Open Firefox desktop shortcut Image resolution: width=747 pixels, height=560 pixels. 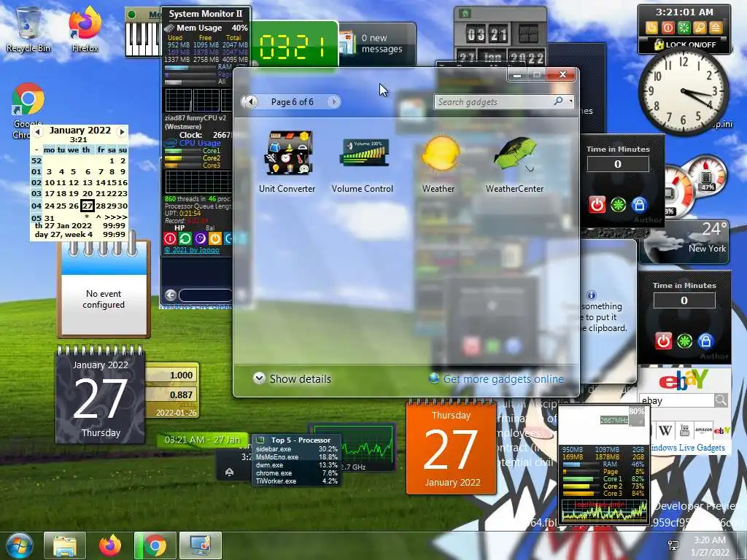(x=85, y=29)
